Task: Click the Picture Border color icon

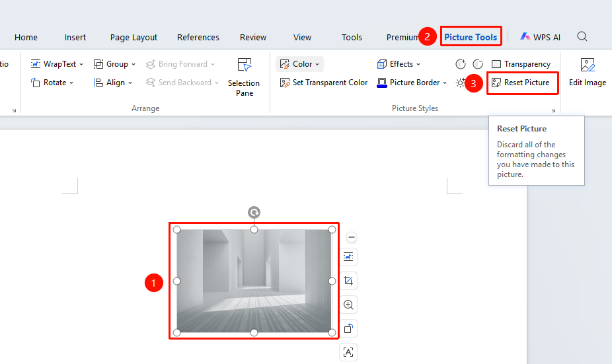Action: (x=382, y=83)
